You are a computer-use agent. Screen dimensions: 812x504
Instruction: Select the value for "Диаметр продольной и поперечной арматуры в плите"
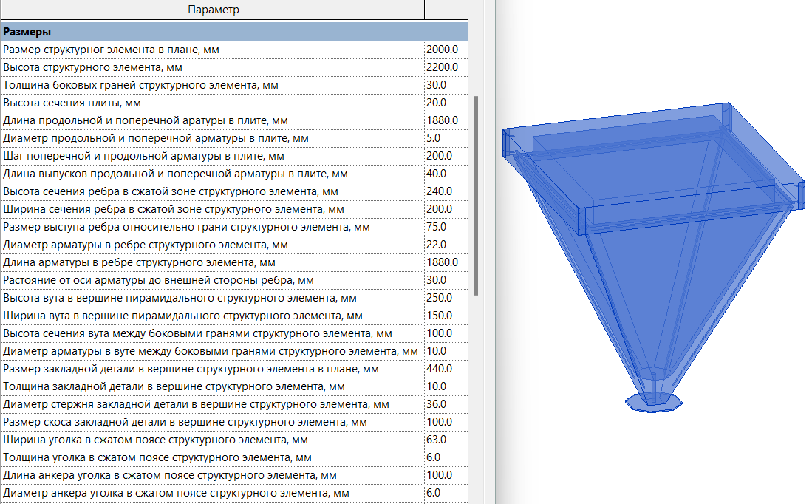434,138
